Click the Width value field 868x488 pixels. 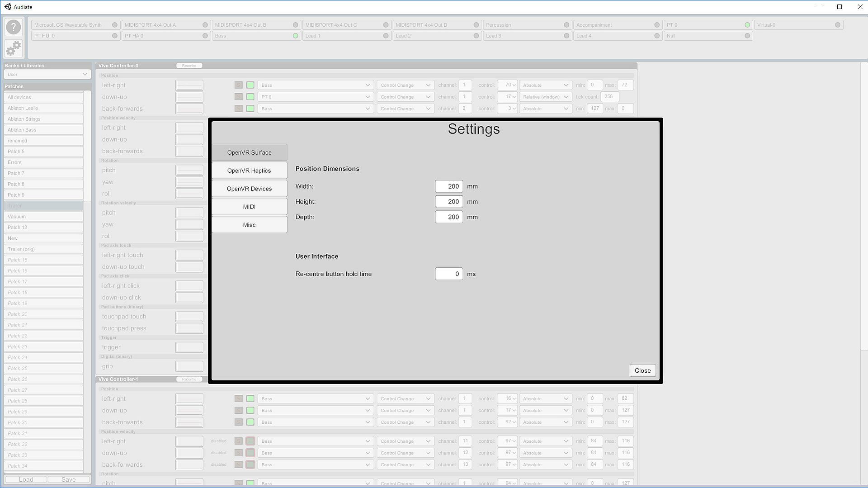coord(449,186)
